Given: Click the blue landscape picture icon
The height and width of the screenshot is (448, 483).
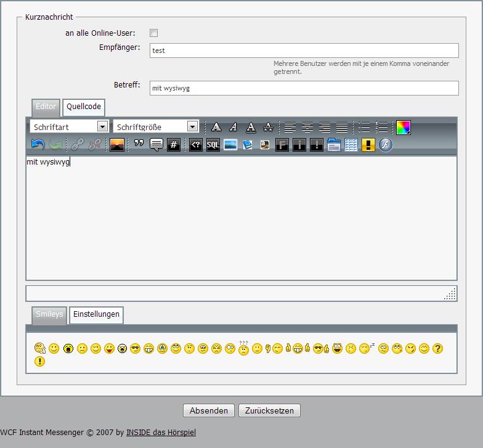Looking at the screenshot, I should coord(230,144).
